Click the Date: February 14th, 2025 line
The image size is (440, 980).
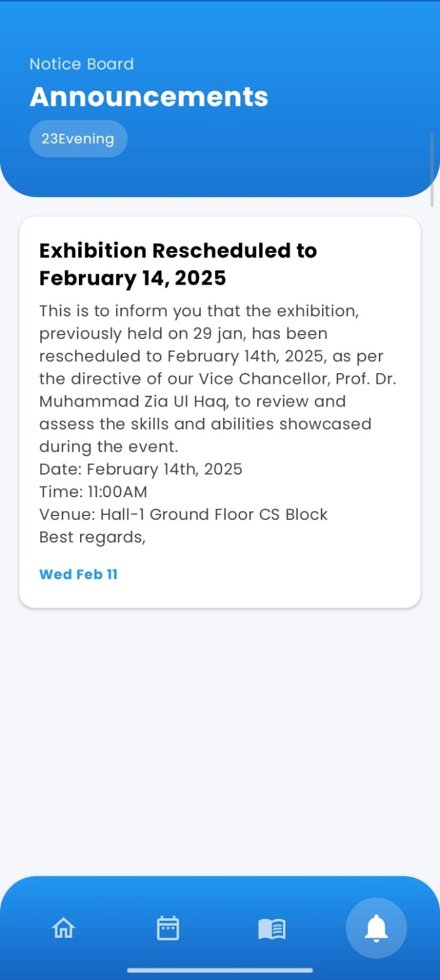pos(141,469)
